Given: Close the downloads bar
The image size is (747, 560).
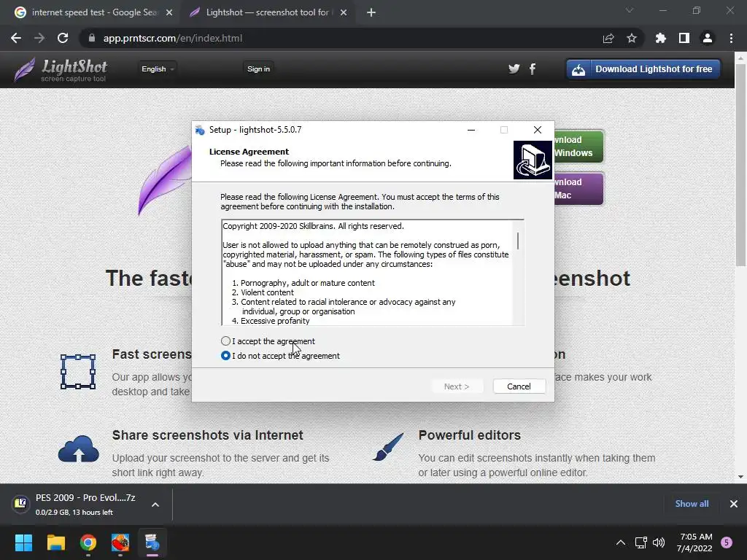Looking at the screenshot, I should [734, 504].
